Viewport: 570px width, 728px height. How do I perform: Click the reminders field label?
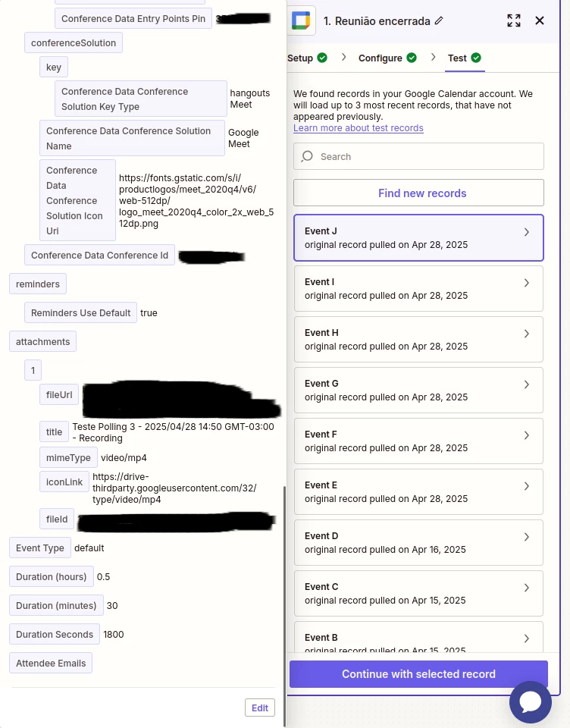[38, 284]
